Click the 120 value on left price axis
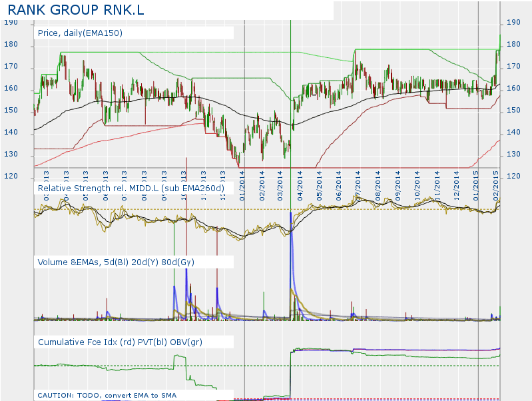 [x=11, y=177]
